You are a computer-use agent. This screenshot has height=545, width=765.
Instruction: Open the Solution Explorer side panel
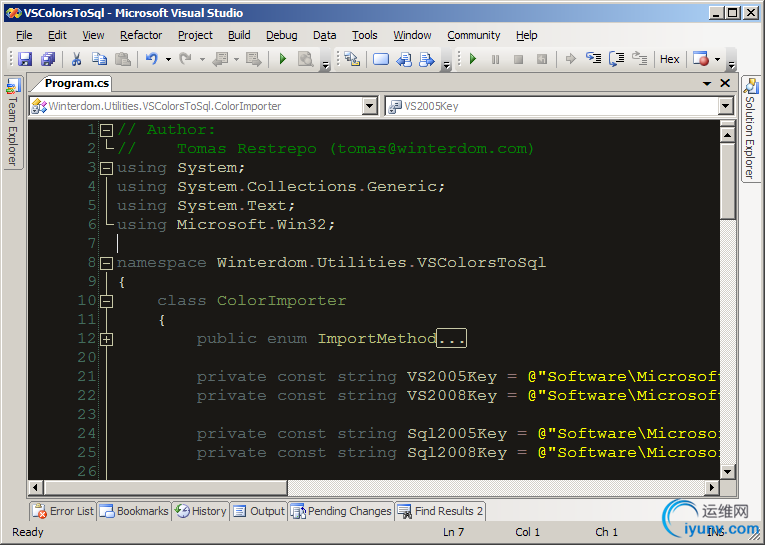[750, 129]
